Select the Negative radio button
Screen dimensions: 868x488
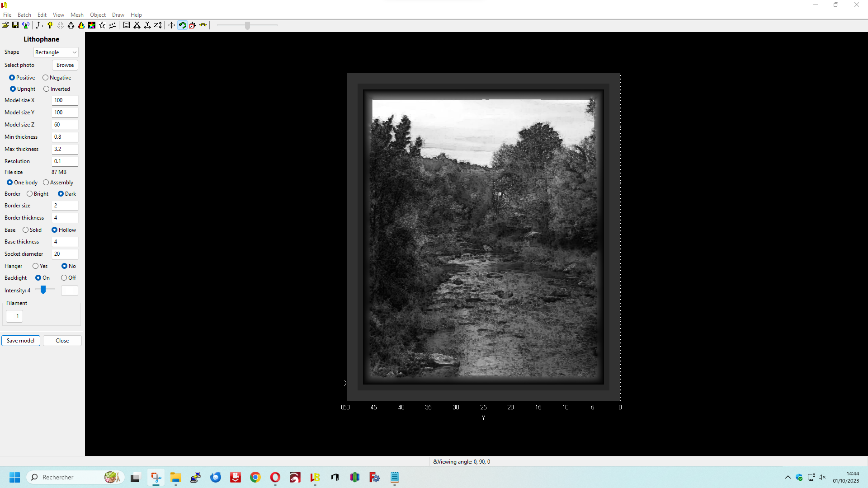46,78
